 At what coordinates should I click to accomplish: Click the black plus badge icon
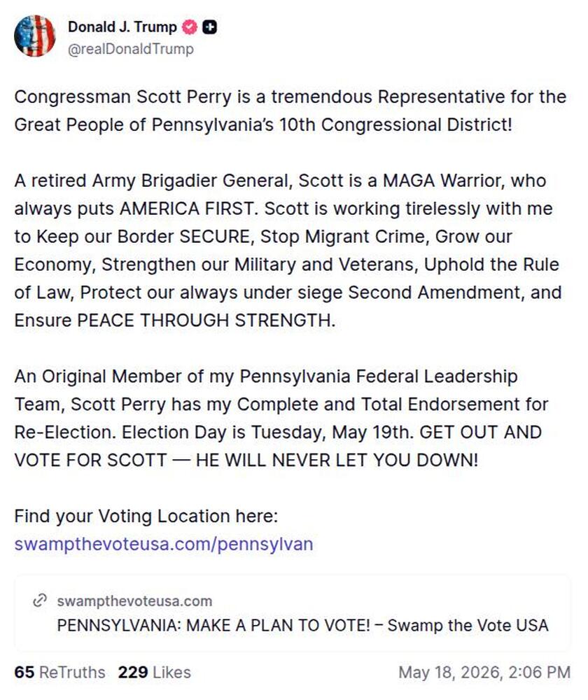tap(209, 28)
